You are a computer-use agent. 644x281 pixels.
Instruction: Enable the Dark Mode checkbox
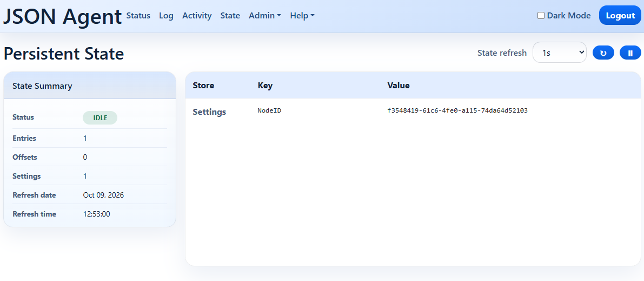click(541, 16)
